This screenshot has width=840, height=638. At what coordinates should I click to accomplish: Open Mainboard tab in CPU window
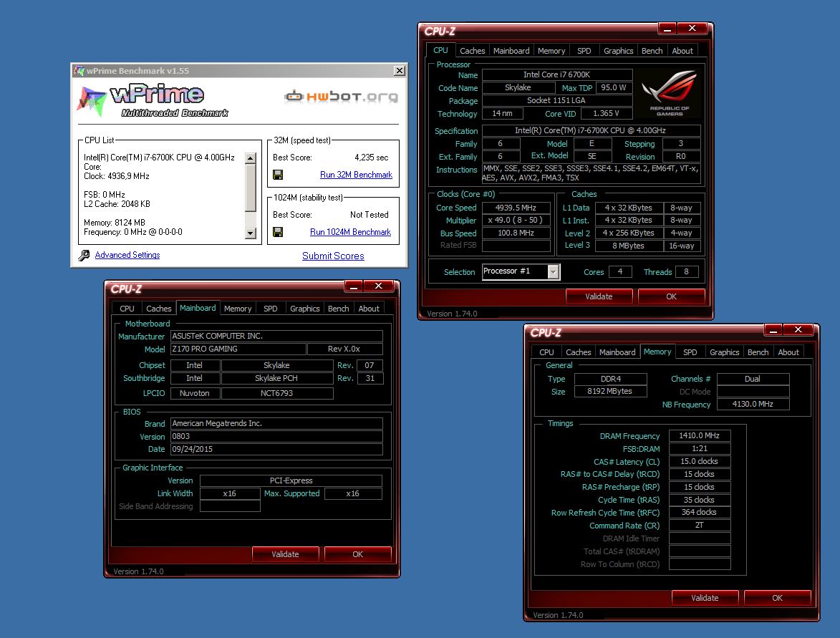(x=511, y=51)
